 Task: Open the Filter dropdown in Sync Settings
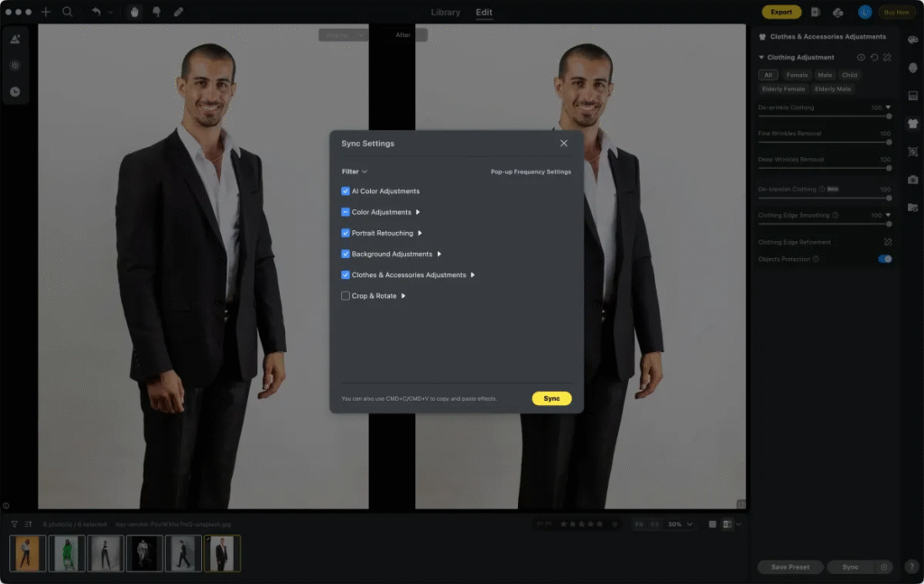point(354,171)
